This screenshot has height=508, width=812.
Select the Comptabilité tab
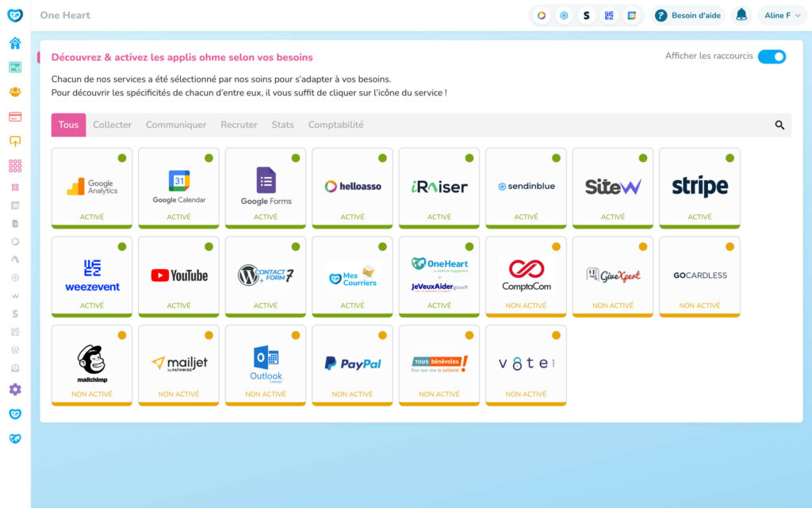click(x=335, y=125)
